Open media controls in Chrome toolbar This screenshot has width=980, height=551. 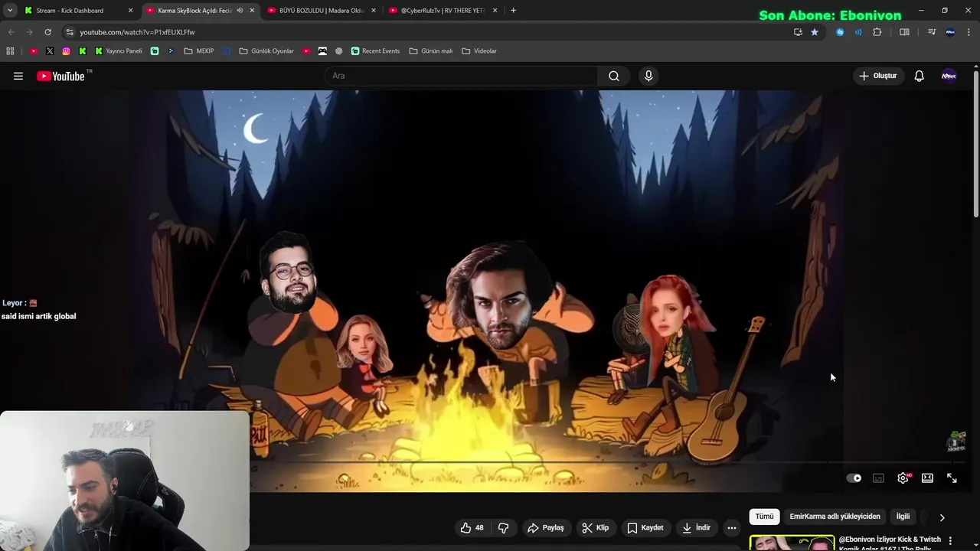[x=932, y=32]
